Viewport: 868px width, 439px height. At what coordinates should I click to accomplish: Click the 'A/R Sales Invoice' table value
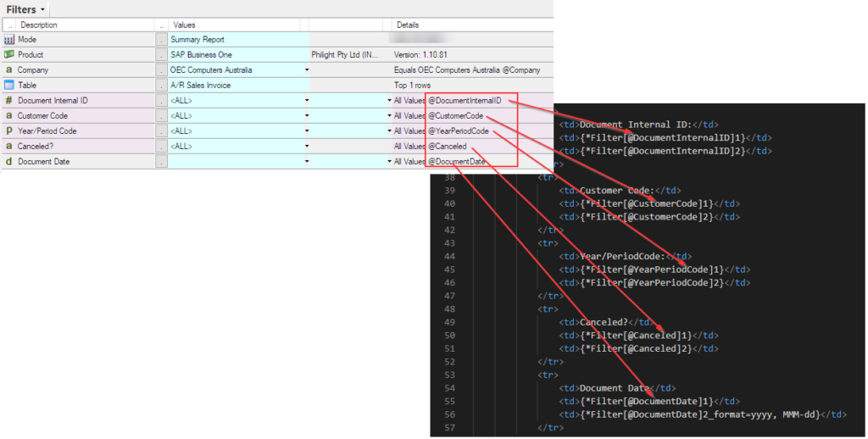(x=200, y=85)
